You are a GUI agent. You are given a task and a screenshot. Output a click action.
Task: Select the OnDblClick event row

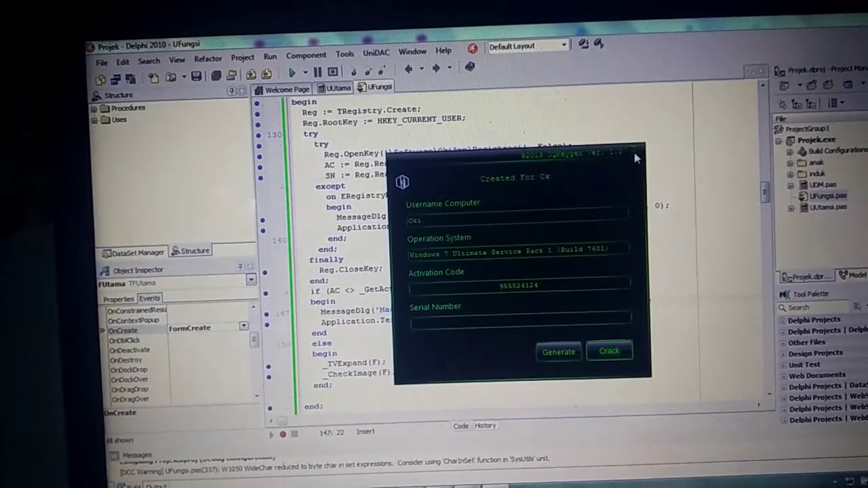178,340
